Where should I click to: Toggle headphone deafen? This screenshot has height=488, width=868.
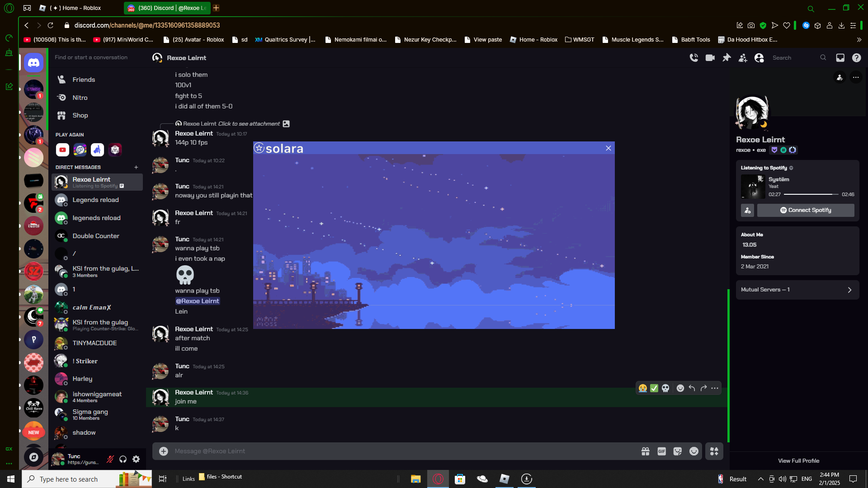(123, 459)
